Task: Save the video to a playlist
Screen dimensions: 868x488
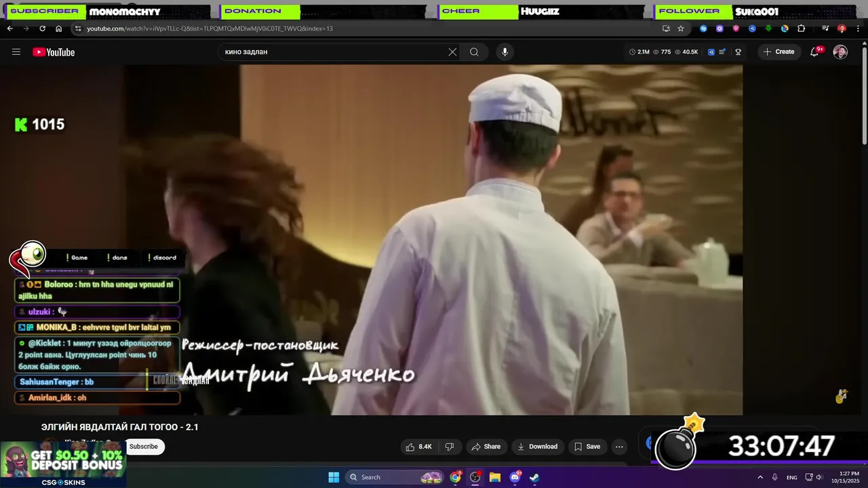Action: point(587,447)
